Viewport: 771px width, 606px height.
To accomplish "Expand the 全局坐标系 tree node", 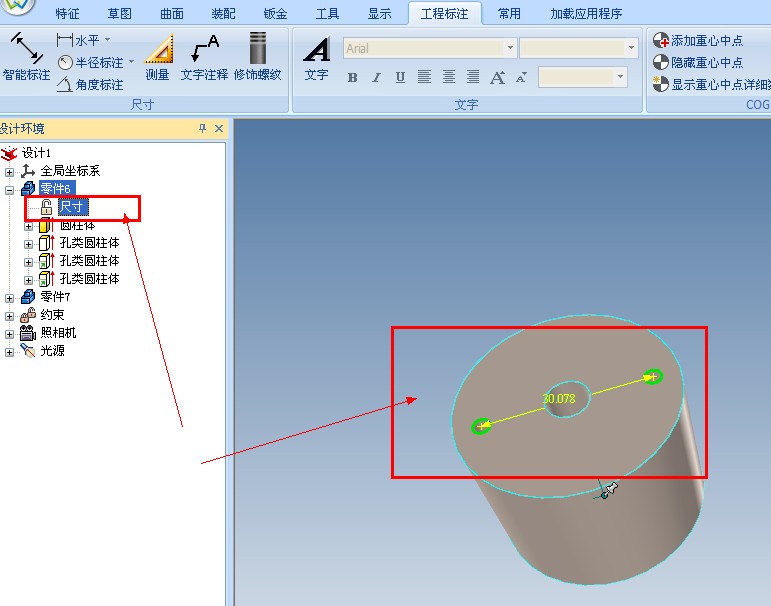I will [x=10, y=172].
